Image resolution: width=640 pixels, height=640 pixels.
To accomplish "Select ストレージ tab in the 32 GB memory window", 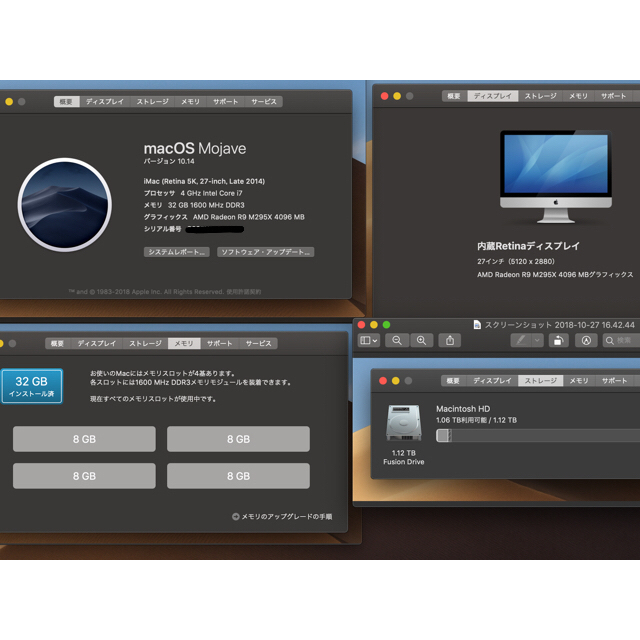I will pos(146,344).
